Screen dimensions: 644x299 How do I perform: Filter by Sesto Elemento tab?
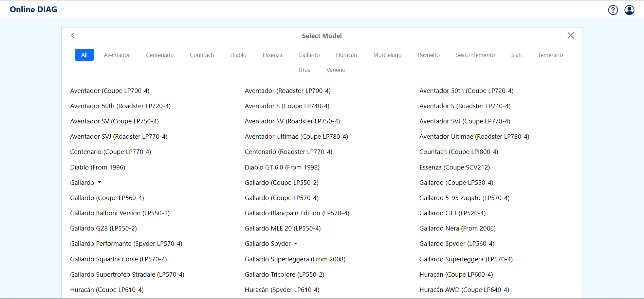pyautogui.click(x=475, y=55)
